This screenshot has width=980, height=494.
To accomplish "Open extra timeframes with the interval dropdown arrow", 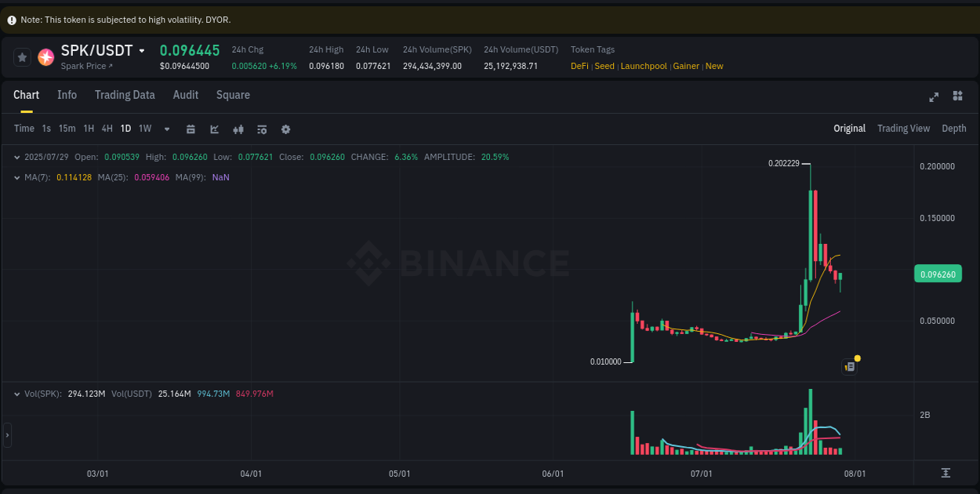I will pyautogui.click(x=166, y=129).
